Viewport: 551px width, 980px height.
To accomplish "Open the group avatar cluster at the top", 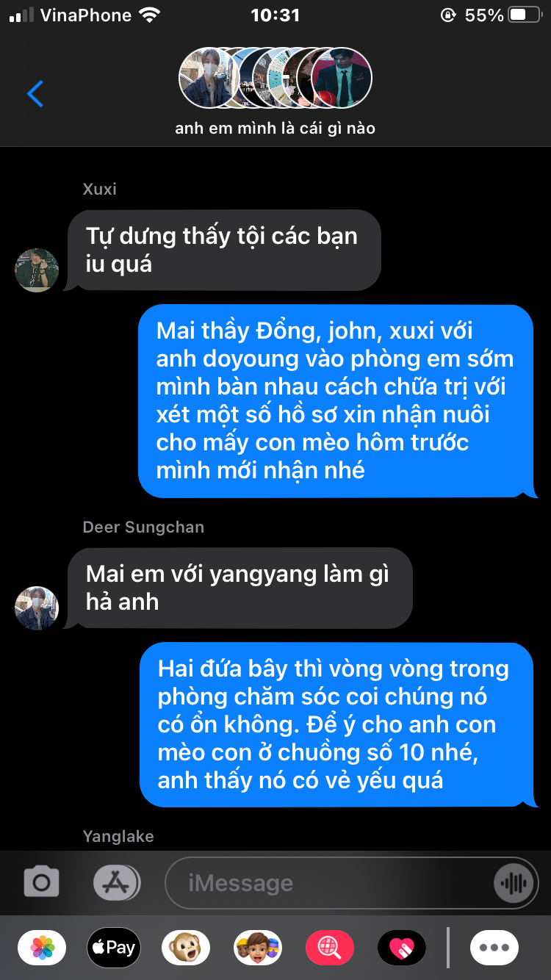I will click(x=275, y=78).
